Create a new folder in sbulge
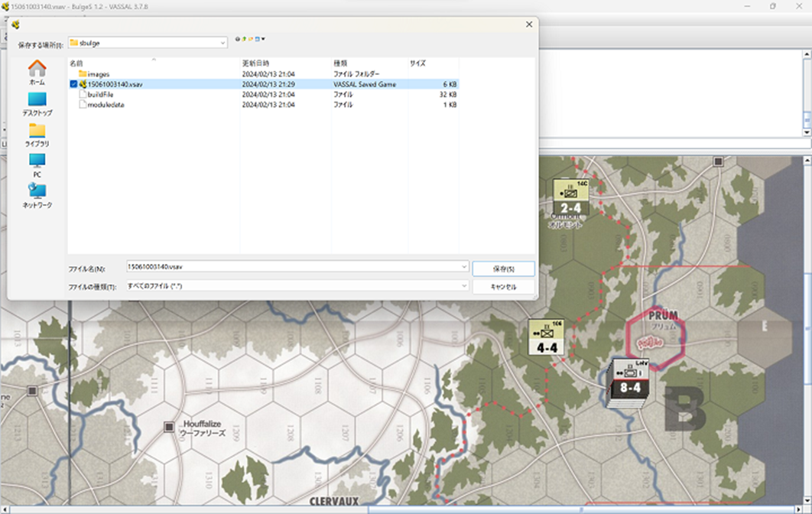Viewport: 812px width, 514px height. 251,39
